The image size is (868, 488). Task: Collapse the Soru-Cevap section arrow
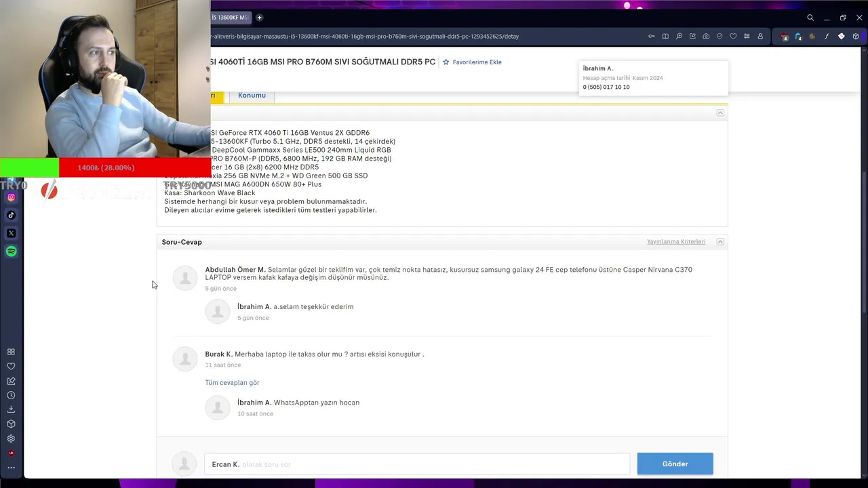pos(720,241)
